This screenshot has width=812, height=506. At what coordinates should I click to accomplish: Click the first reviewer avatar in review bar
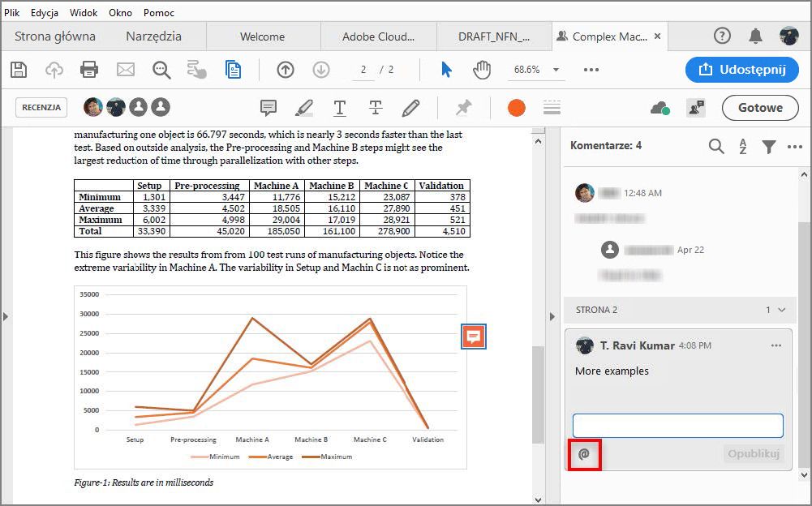92,107
